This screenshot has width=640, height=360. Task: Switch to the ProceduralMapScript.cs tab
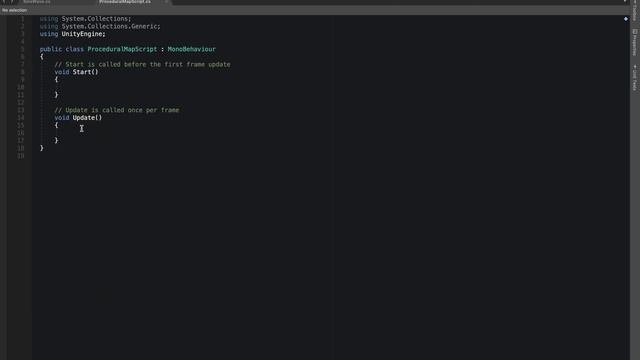pyautogui.click(x=125, y=2)
